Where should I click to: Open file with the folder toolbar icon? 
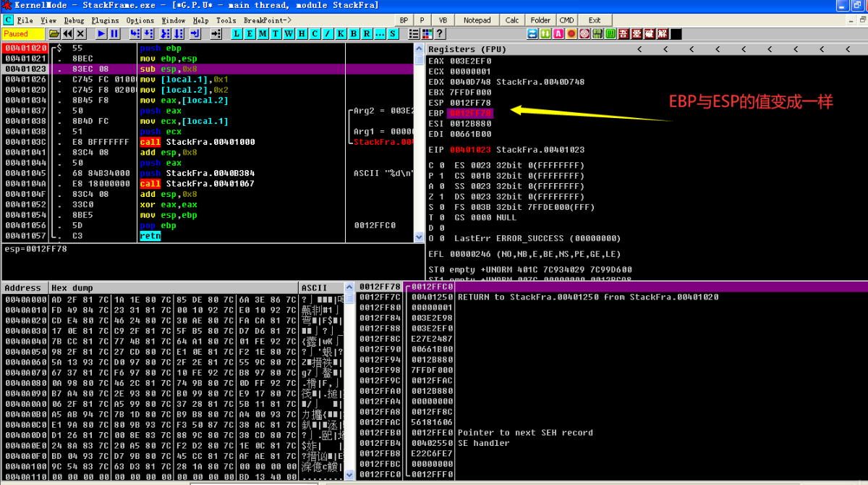pyautogui.click(x=54, y=34)
